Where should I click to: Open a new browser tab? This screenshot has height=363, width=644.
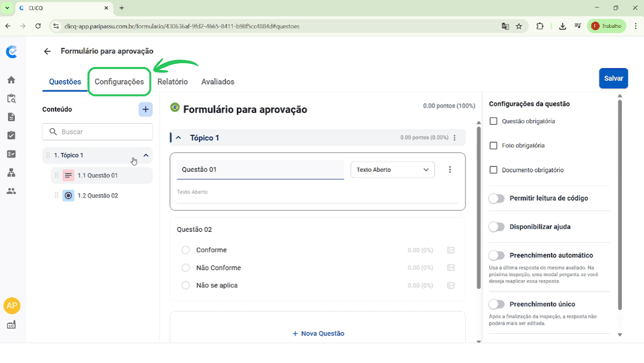pos(122,8)
